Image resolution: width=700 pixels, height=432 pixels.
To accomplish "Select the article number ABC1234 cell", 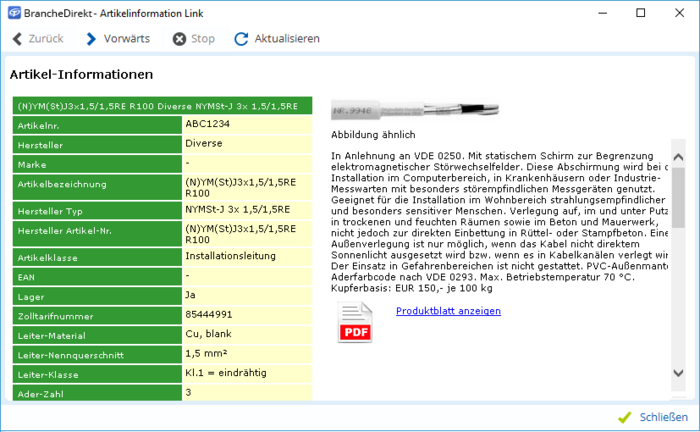I will tap(247, 125).
